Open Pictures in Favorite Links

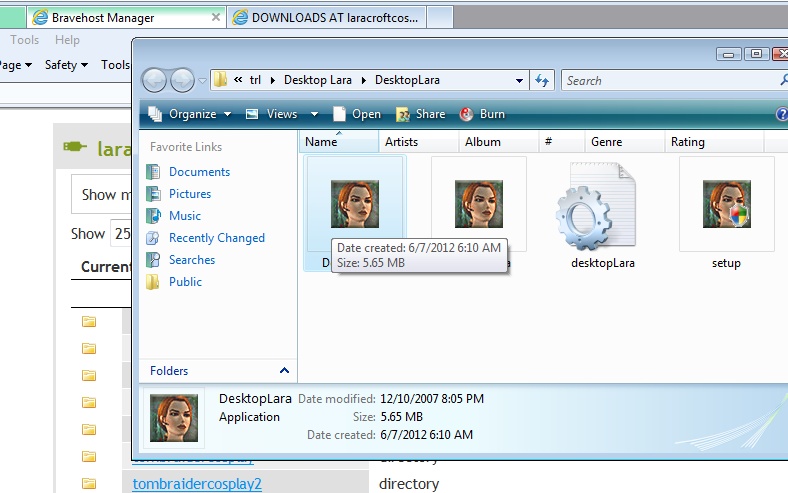pyautogui.click(x=190, y=194)
